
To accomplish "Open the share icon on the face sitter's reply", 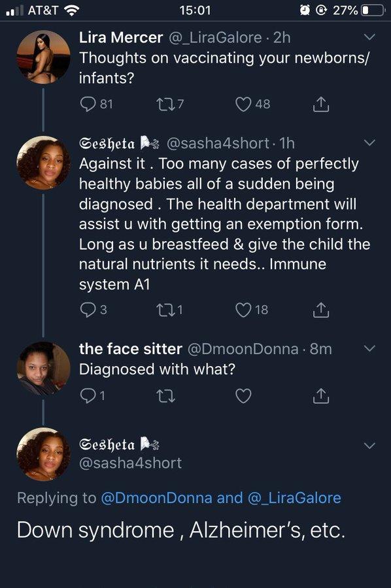I will click(320, 396).
